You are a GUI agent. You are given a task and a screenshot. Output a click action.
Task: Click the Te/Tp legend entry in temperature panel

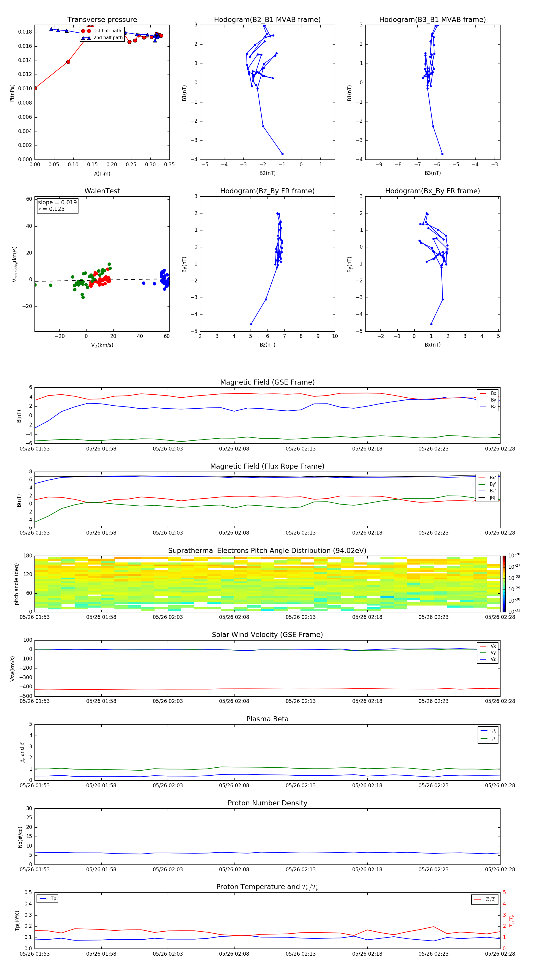pos(485,899)
